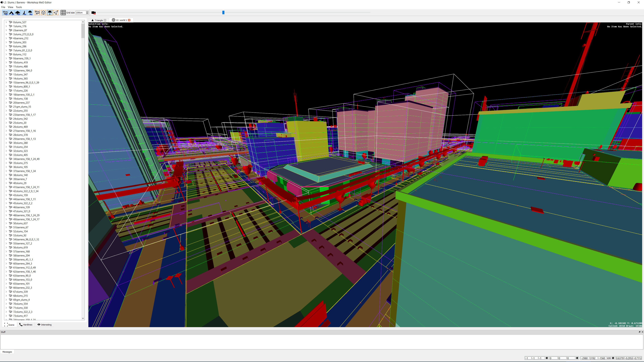Screen dimensions: 644x362
Task: Toggle terrain visibility (mountain with eye icon)
Action: (x=12, y=13)
